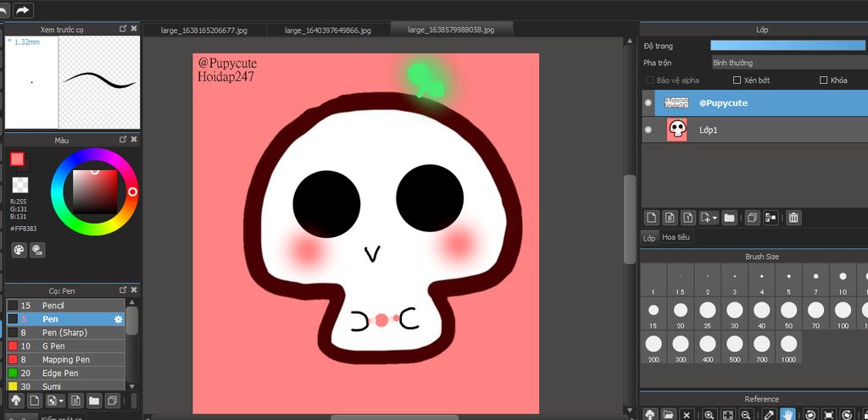The width and height of the screenshot is (868, 420).
Task: Create layer folder in layer panel
Action: [x=729, y=218]
